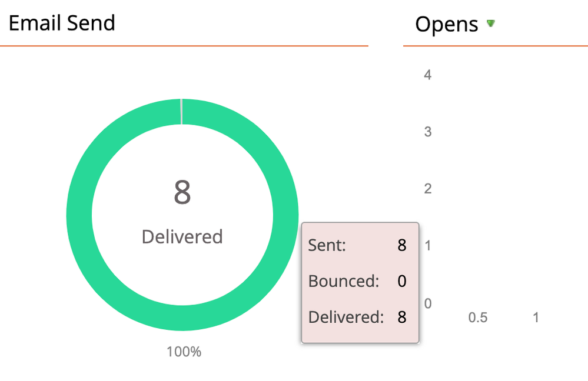The height and width of the screenshot is (381, 588).
Task: Click the Delivered value 8 in tooltip
Action: click(402, 317)
